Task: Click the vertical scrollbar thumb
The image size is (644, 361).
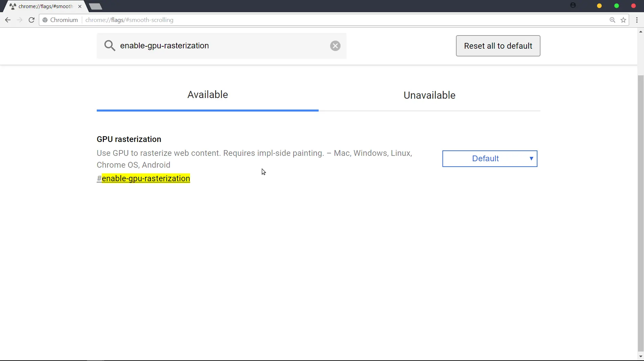Action: click(641, 213)
